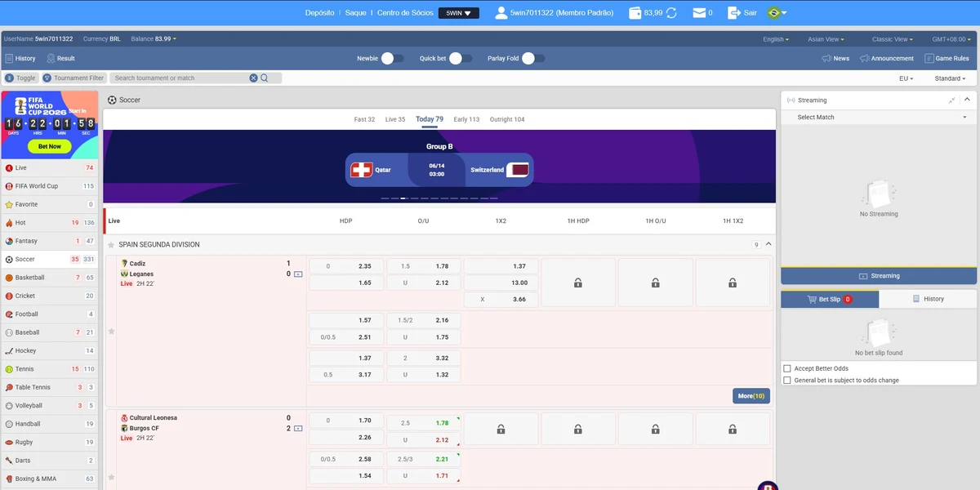
Task: Toggle the Newbie switch
Action: click(392, 58)
